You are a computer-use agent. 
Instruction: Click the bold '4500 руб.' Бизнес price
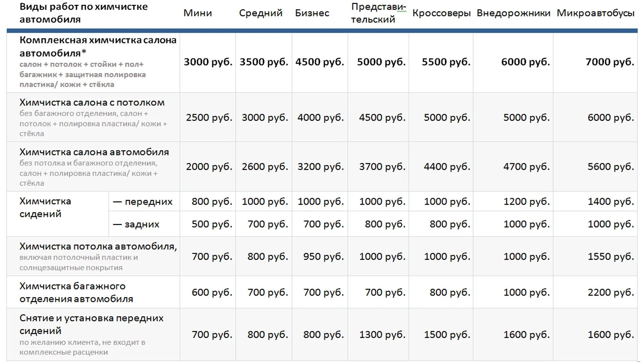(x=320, y=62)
